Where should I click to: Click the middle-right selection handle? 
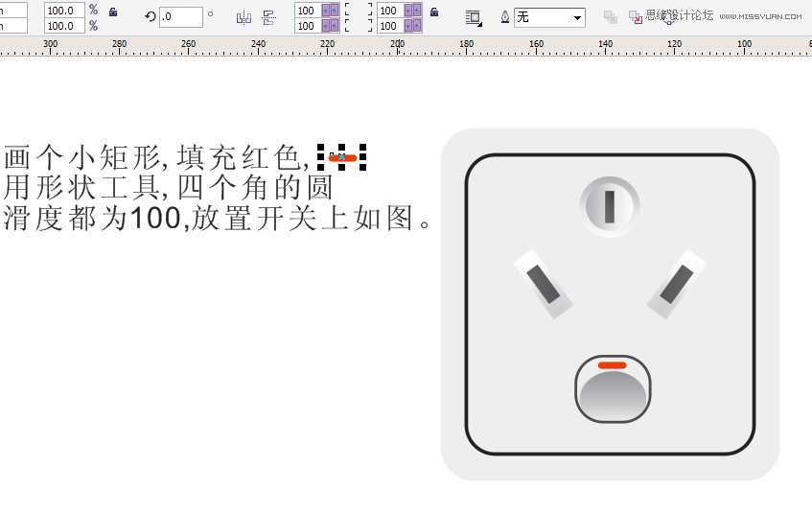pyautogui.click(x=363, y=157)
